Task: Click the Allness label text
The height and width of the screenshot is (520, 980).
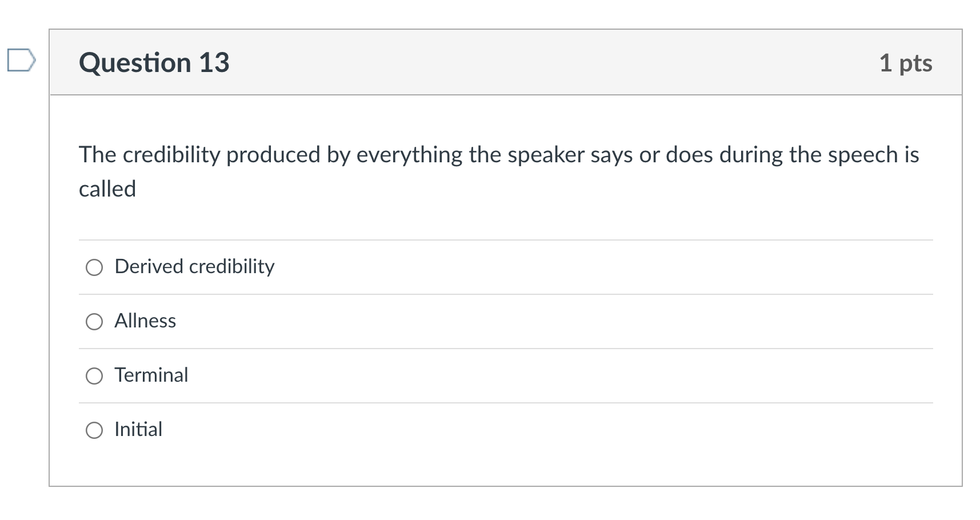Action: point(145,321)
